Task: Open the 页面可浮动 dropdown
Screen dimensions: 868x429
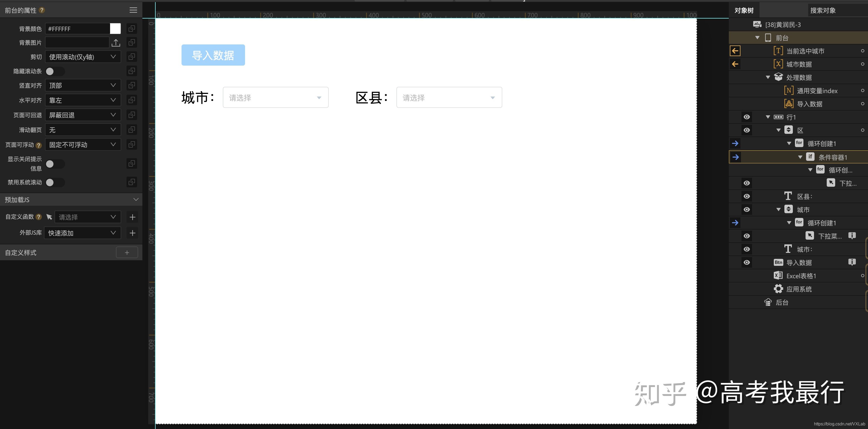Action: [x=83, y=144]
